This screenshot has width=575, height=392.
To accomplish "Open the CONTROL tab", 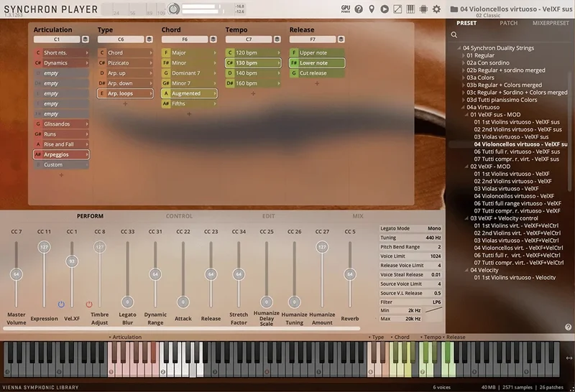I will coord(179,216).
